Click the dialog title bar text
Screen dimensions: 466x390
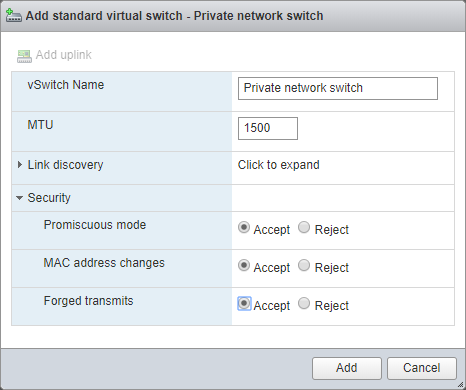tap(174, 16)
